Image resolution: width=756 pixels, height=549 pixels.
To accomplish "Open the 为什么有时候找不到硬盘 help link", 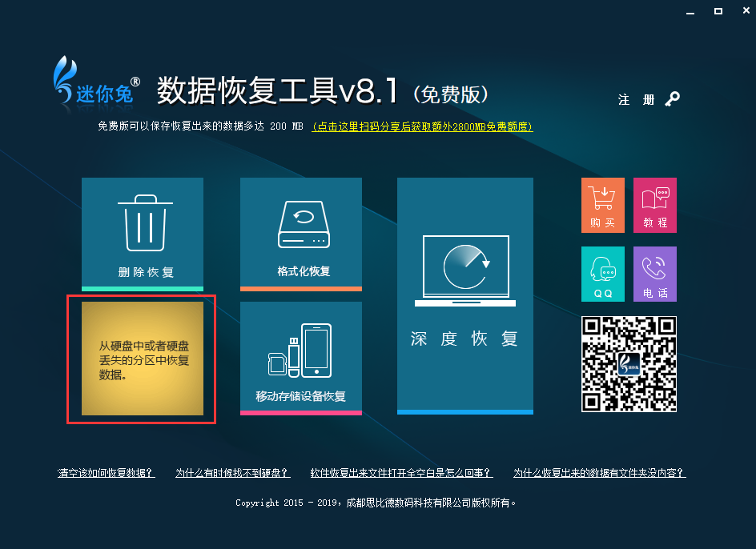I will tap(232, 473).
